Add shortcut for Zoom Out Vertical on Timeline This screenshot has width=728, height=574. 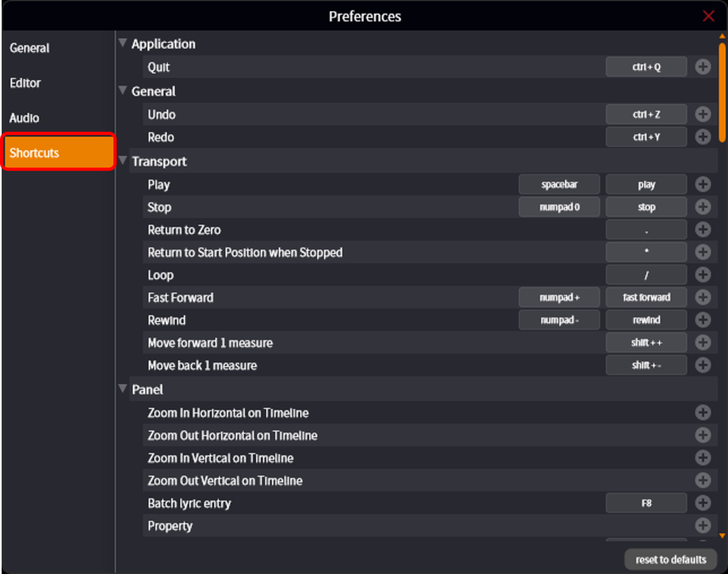(703, 481)
